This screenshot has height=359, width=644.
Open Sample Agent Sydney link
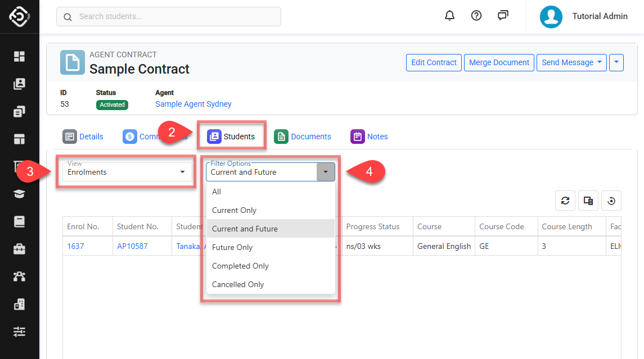pos(193,104)
